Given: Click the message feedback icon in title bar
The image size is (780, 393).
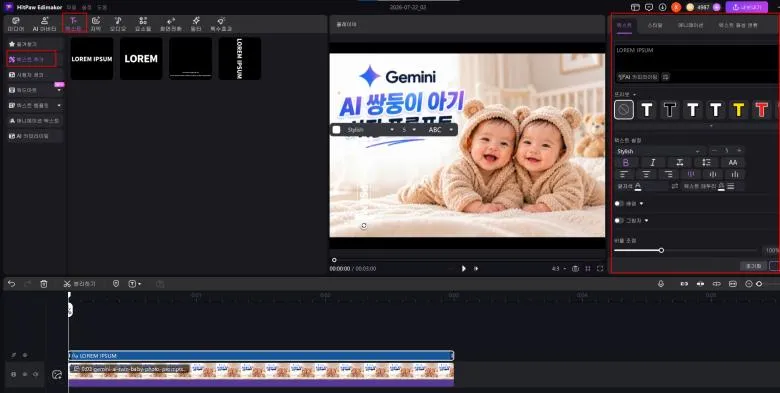Looking at the screenshot, I should 648,7.
